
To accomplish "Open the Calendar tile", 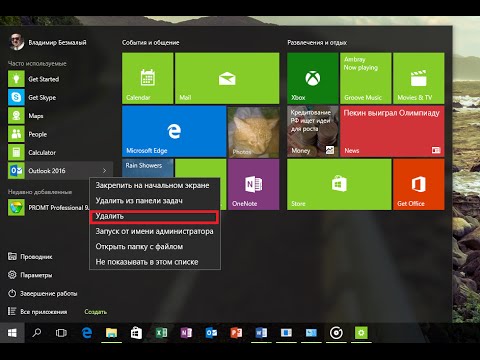I will 147,78.
